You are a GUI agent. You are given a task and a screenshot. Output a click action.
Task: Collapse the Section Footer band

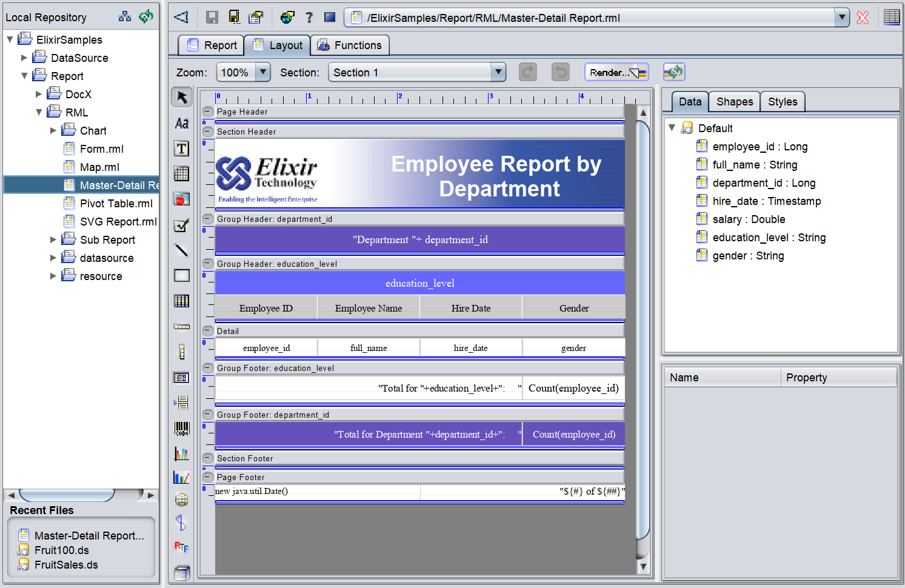208,458
